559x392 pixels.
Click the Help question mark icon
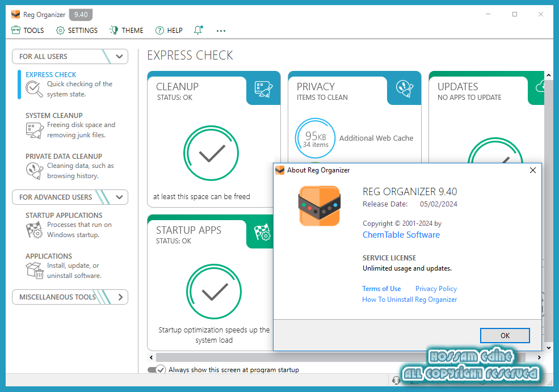[x=159, y=30]
